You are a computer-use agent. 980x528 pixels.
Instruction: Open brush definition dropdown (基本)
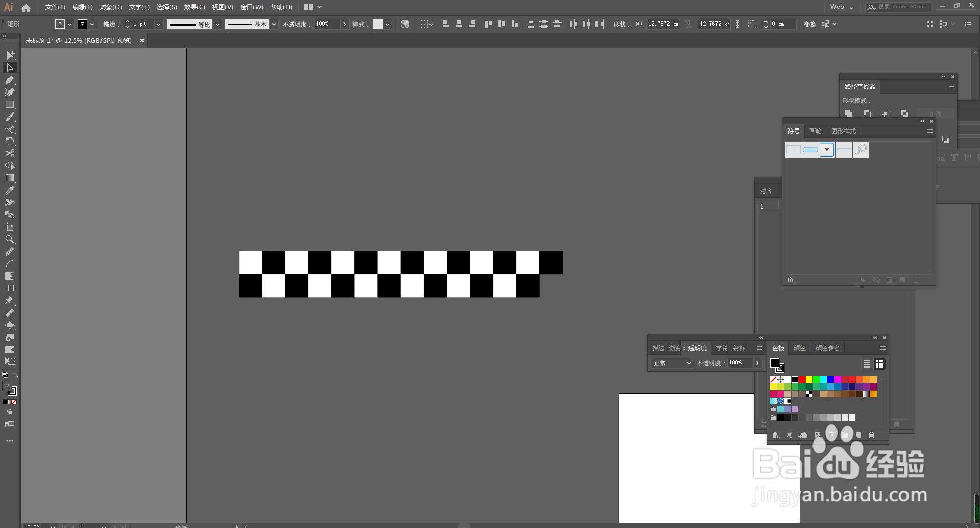(x=274, y=24)
